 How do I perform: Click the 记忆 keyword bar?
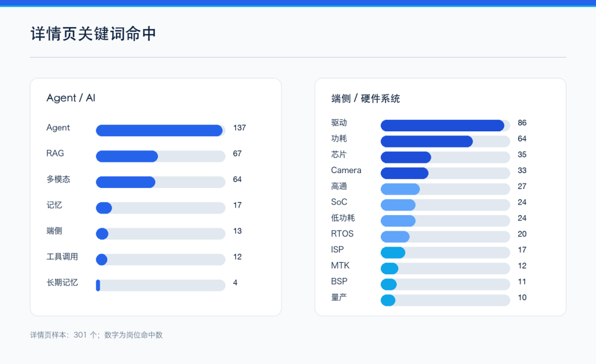click(161, 208)
